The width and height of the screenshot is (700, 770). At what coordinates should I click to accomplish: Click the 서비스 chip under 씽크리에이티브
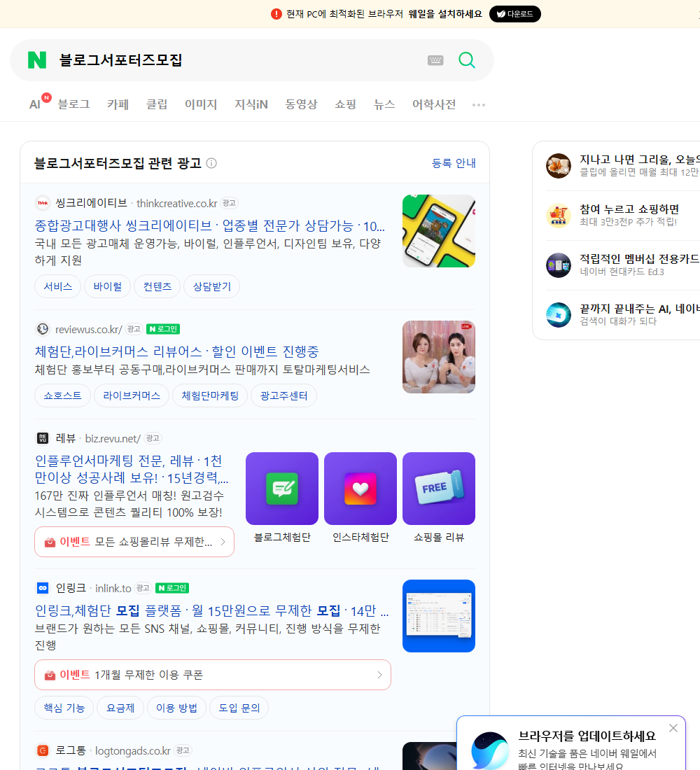coord(58,286)
